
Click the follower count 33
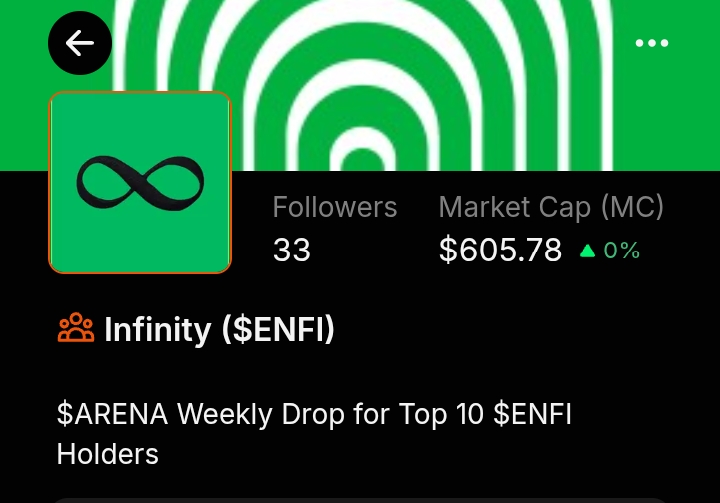coord(292,250)
